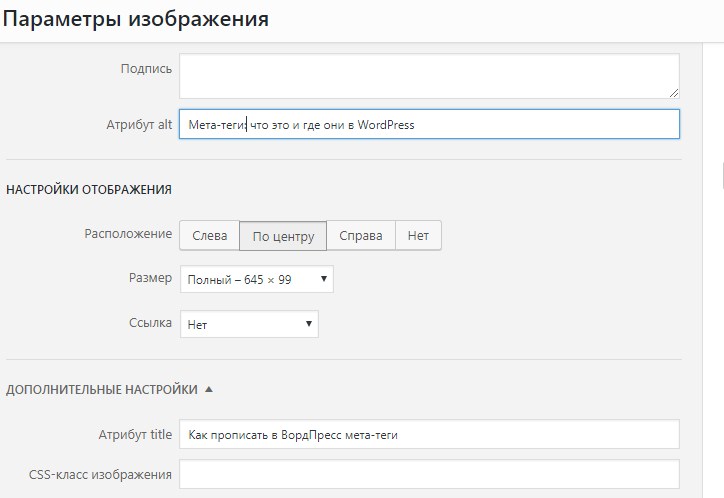Click the Атрибут title input field
The image size is (724, 498).
click(x=429, y=434)
